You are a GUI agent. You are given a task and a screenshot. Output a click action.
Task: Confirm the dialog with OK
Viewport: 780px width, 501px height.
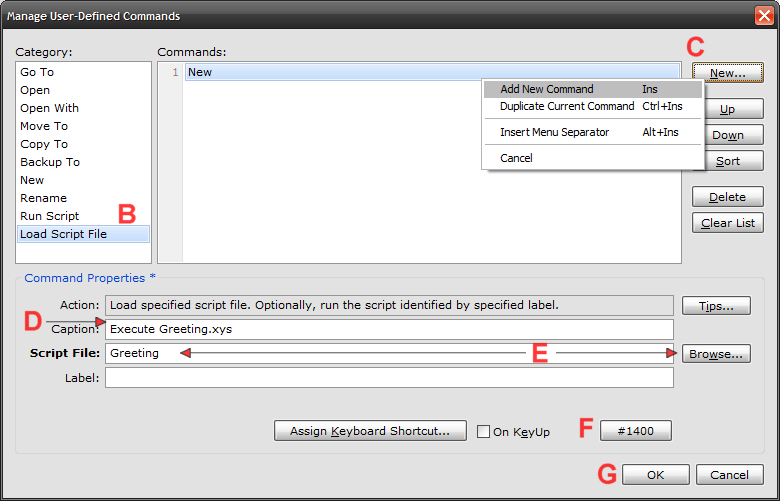(x=656, y=475)
